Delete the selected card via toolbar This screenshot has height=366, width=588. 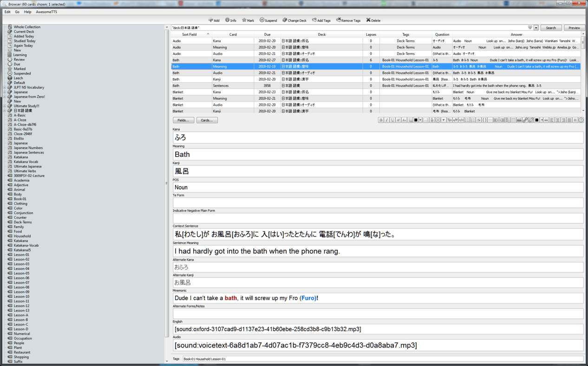pos(373,20)
